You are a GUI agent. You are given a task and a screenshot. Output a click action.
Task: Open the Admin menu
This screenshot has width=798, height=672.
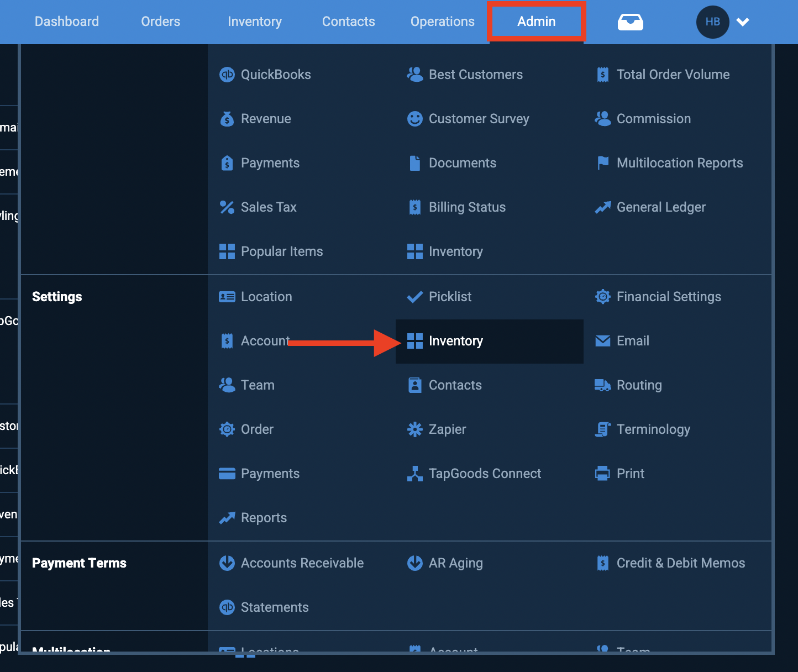pyautogui.click(x=536, y=22)
